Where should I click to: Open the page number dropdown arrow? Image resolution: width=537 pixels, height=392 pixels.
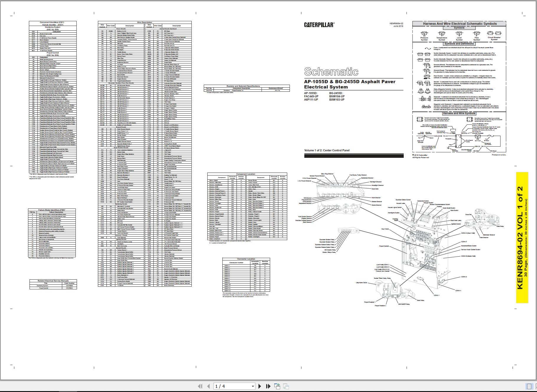253,386
